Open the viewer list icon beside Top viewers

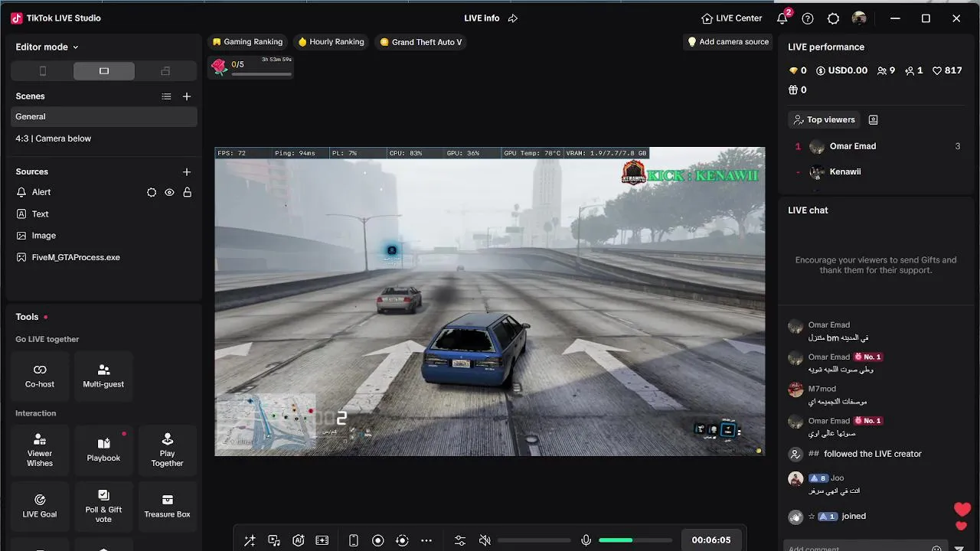click(873, 119)
